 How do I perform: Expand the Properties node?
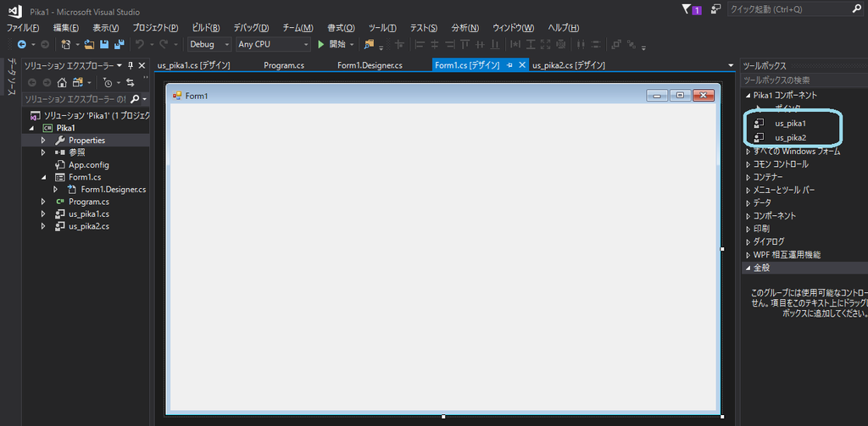tap(43, 140)
